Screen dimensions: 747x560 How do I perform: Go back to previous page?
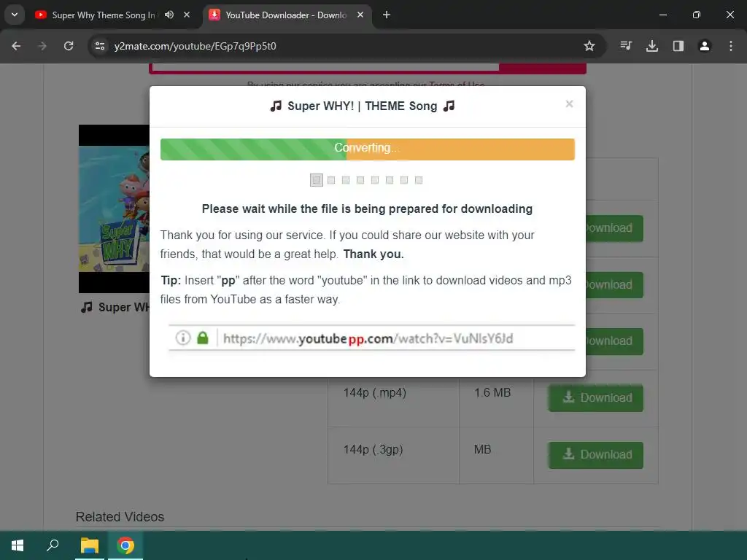(x=16, y=46)
